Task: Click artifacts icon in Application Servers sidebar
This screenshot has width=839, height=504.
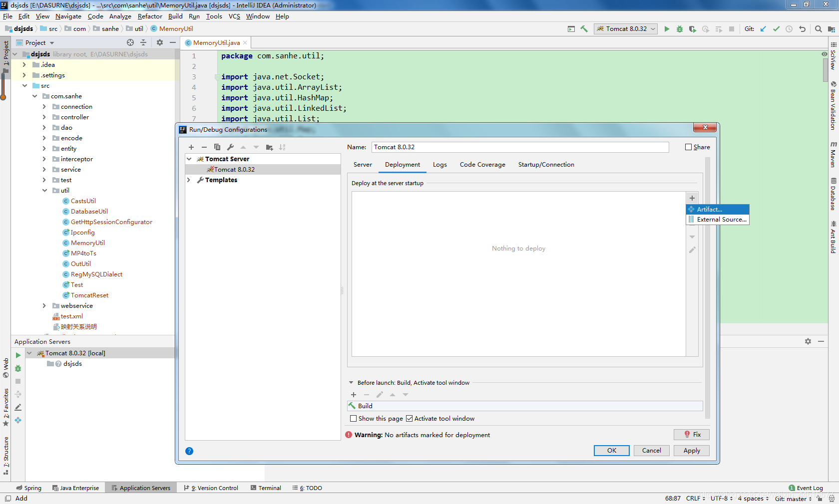Action: pyautogui.click(x=18, y=420)
